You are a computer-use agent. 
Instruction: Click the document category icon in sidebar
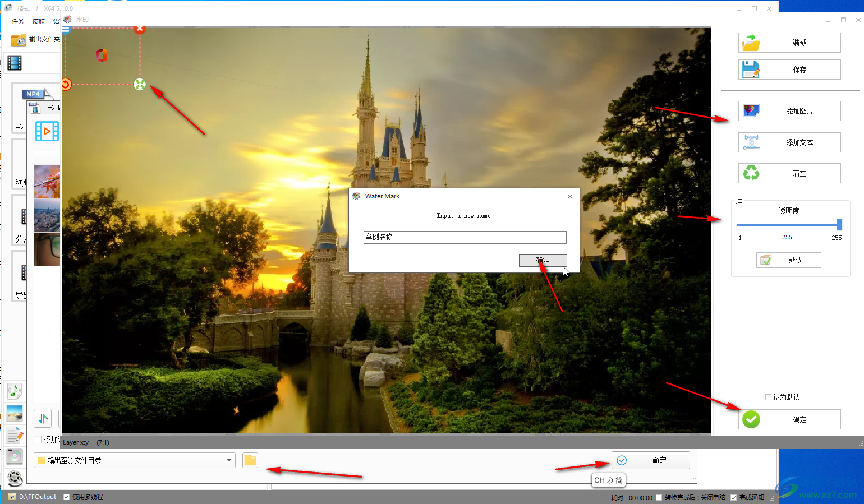coord(15,434)
